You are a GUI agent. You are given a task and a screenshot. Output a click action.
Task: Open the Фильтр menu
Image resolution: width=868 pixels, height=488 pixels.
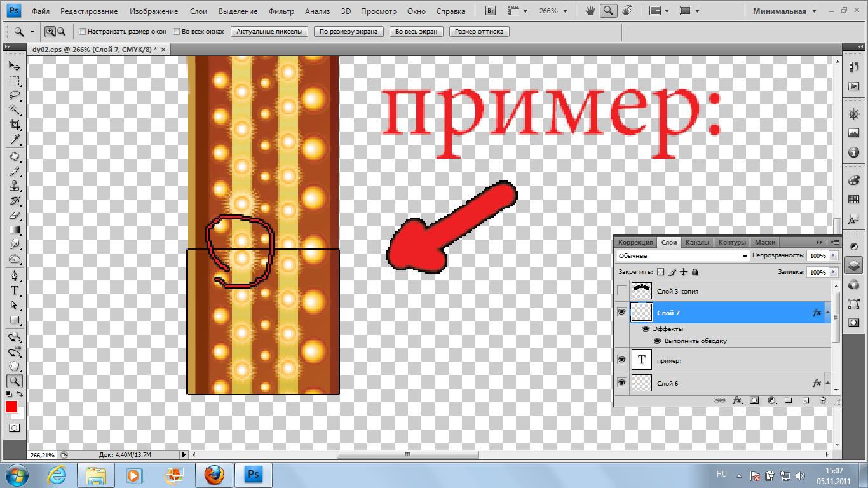(281, 11)
